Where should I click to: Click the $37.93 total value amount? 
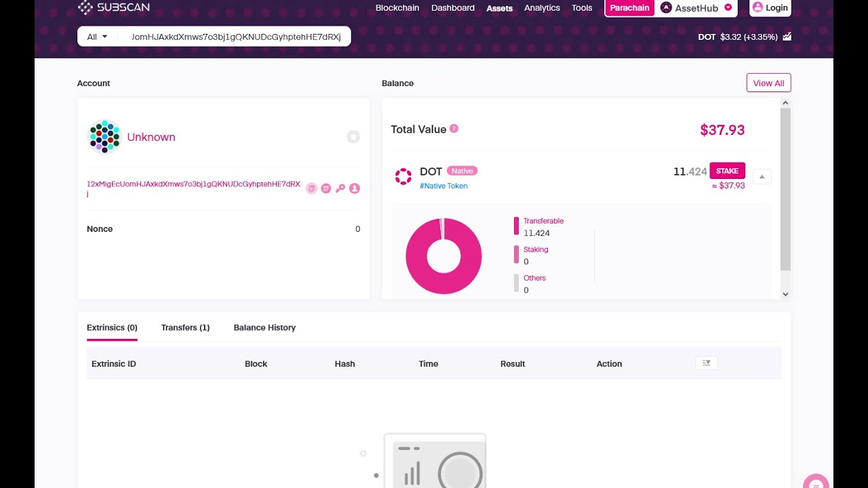tap(722, 129)
